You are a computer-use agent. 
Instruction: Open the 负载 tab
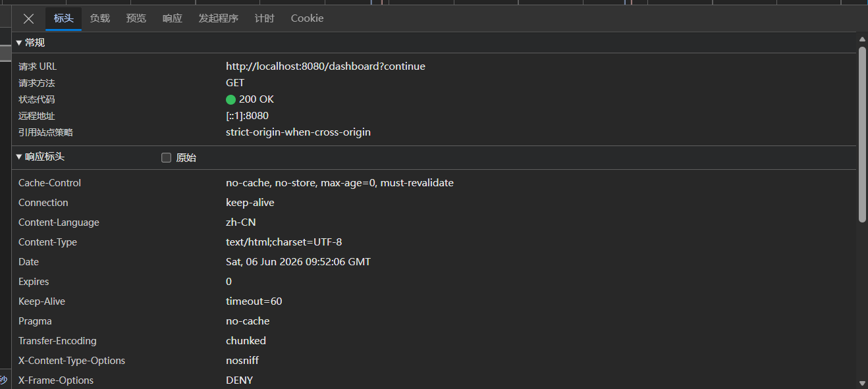pyautogui.click(x=100, y=18)
